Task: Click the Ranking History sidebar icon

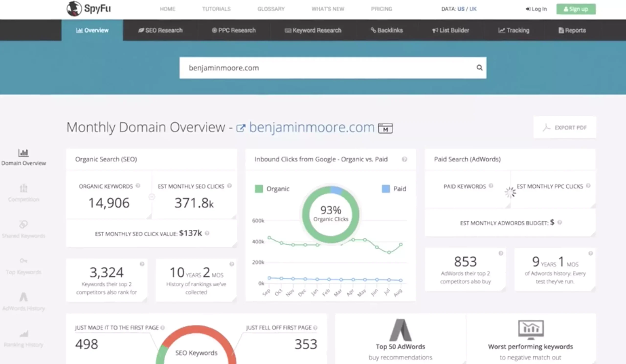Action: coord(23,334)
